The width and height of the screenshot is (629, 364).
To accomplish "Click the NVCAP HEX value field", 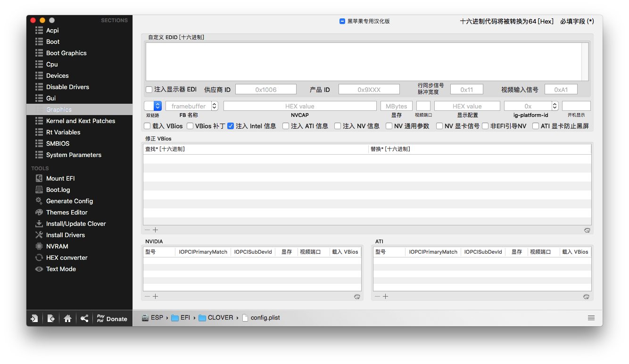I will tap(300, 106).
